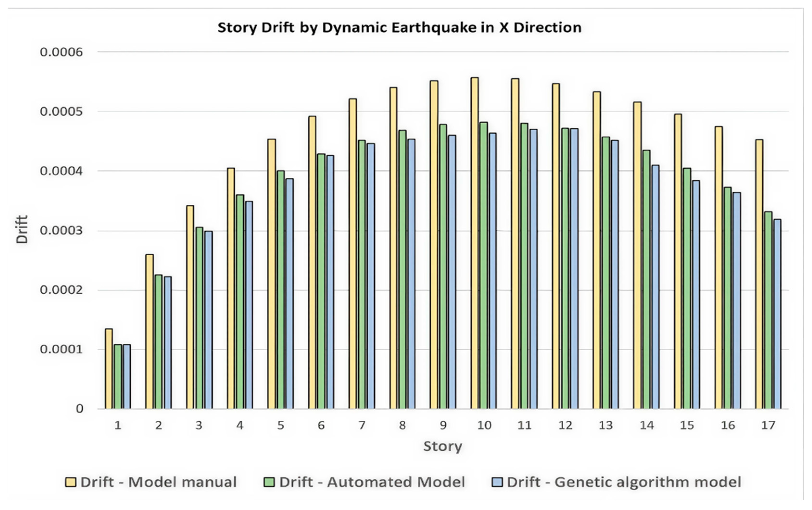The width and height of the screenshot is (812, 510).
Task: Click the yellow Model manual legend swatch
Action: 70,482
